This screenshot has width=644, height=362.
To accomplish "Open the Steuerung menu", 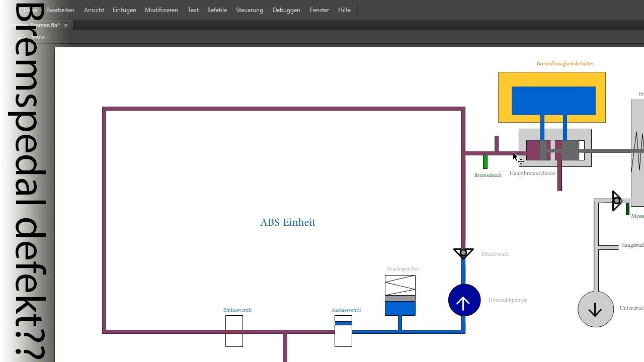I will click(250, 10).
